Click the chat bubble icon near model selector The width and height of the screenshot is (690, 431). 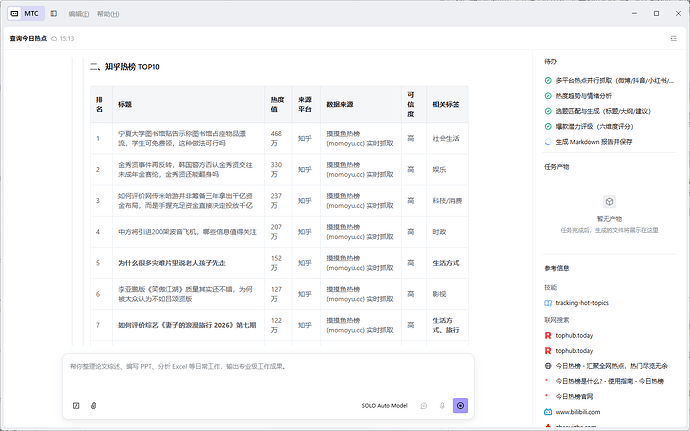click(424, 405)
